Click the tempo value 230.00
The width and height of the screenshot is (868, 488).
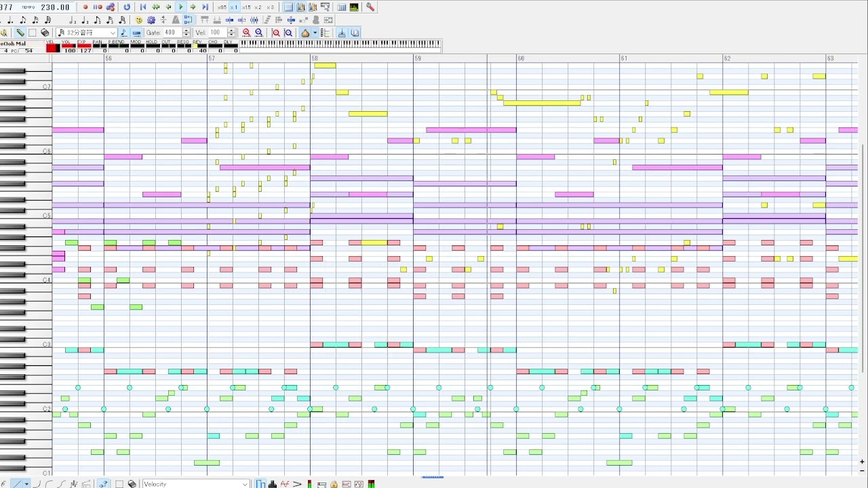point(56,7)
